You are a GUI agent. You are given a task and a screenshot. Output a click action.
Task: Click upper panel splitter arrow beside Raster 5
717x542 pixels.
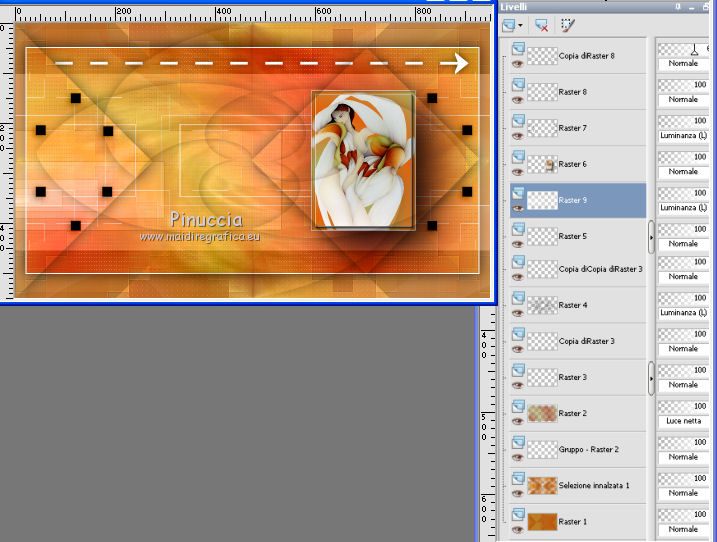point(651,237)
